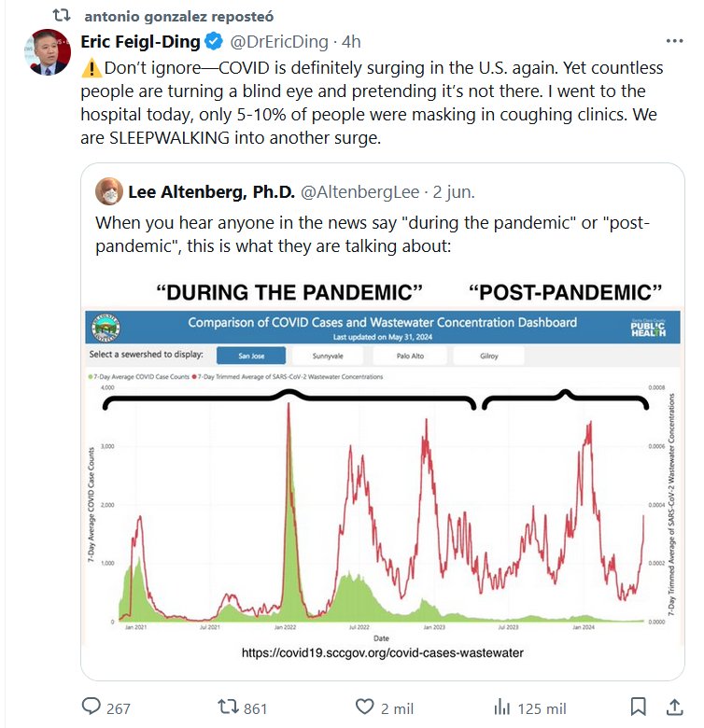The image size is (704, 728).
Task: Repost using the retweet icon
Action: coord(227,707)
